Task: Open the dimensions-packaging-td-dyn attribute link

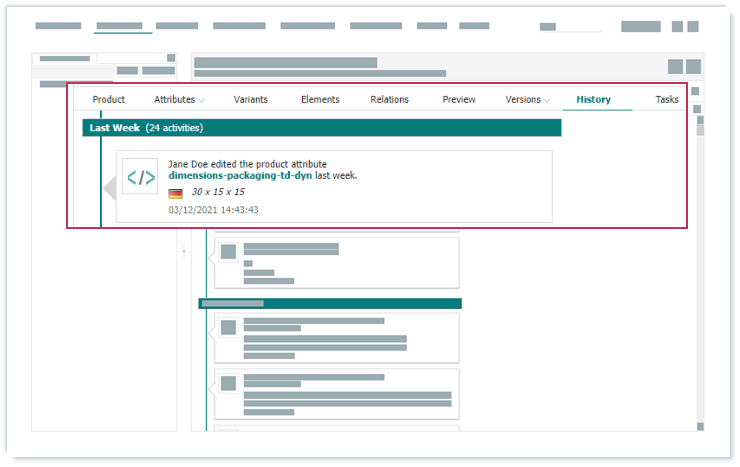Action: [240, 176]
